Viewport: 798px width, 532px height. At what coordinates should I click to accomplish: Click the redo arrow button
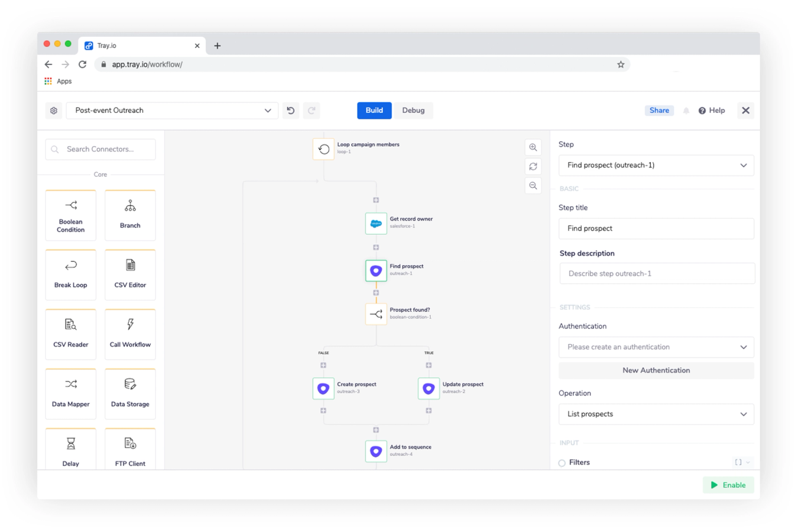point(312,111)
